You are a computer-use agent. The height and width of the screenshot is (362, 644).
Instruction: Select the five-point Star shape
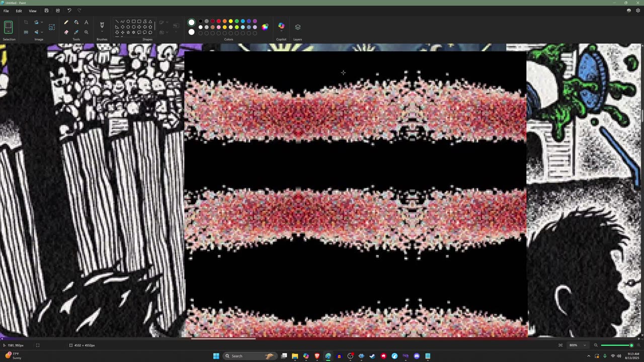click(x=128, y=32)
